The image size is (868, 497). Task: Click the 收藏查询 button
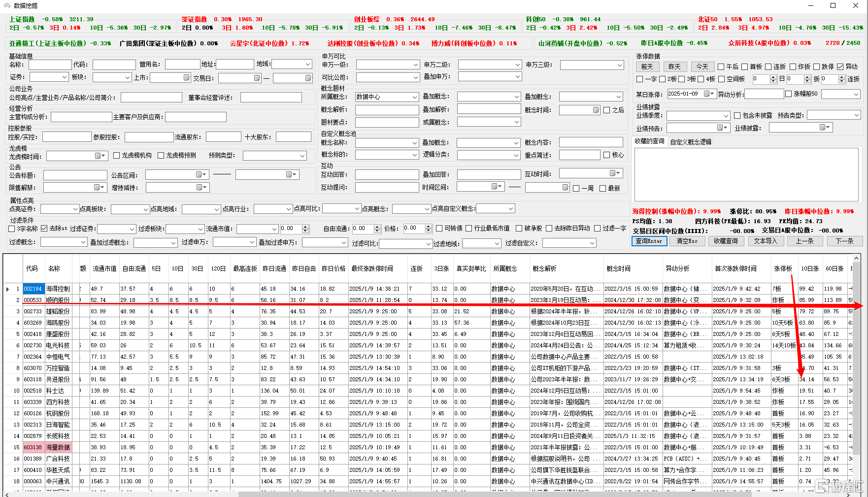tap(726, 241)
